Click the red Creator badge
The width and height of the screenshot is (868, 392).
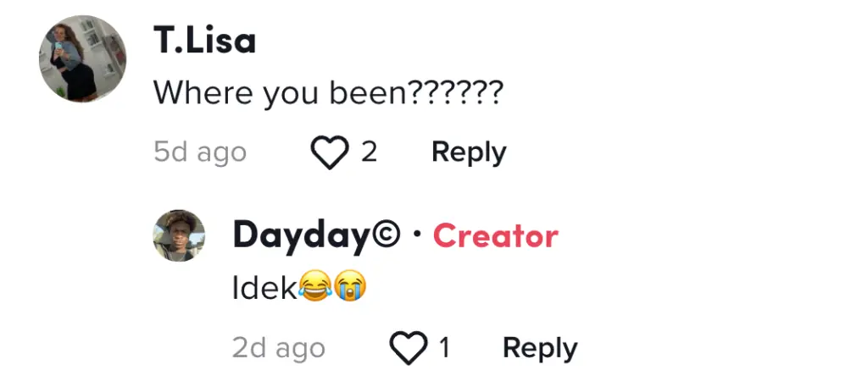click(x=495, y=236)
